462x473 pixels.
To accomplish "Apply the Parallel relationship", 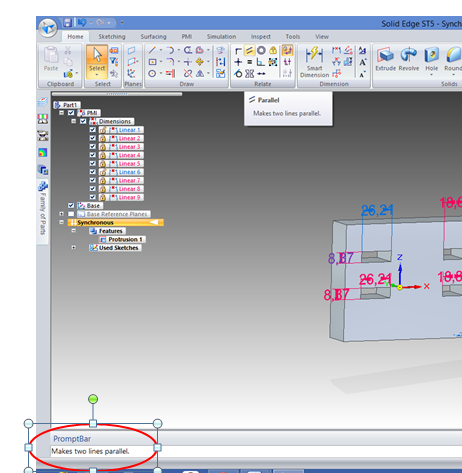I will (x=249, y=50).
